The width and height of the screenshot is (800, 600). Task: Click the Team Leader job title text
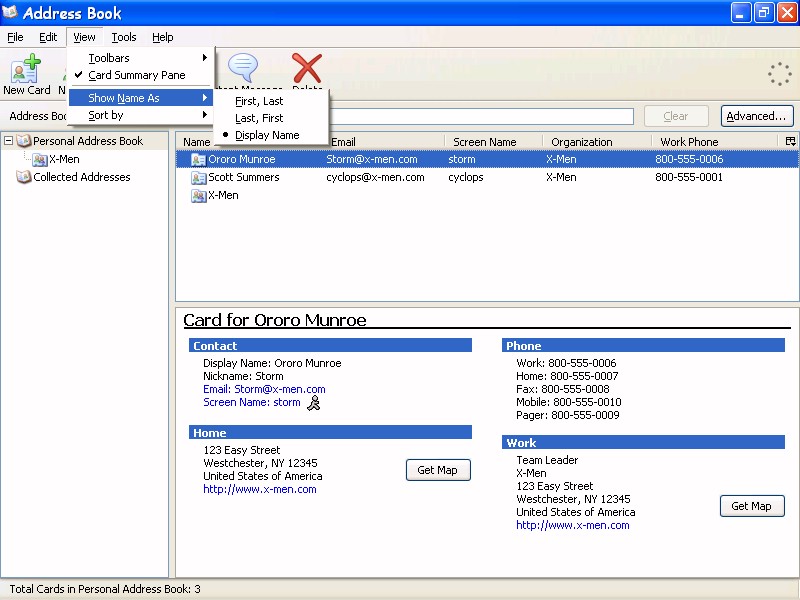pyautogui.click(x=547, y=460)
